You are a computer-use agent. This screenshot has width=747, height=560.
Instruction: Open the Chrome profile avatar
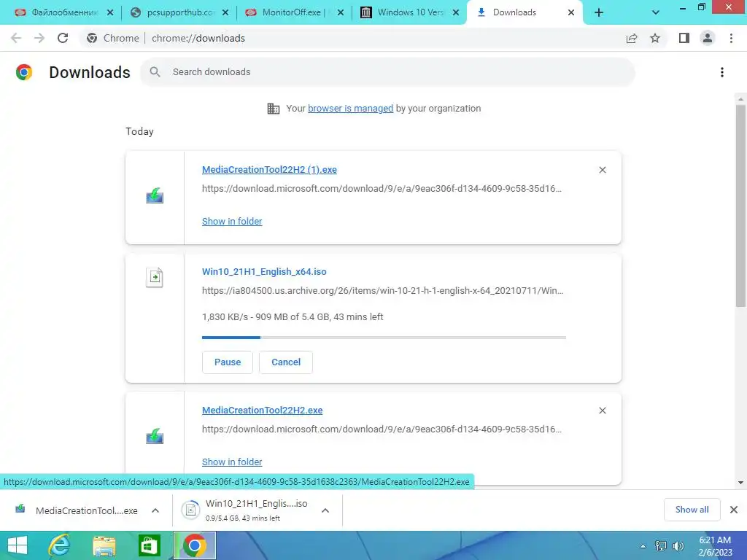coord(708,38)
